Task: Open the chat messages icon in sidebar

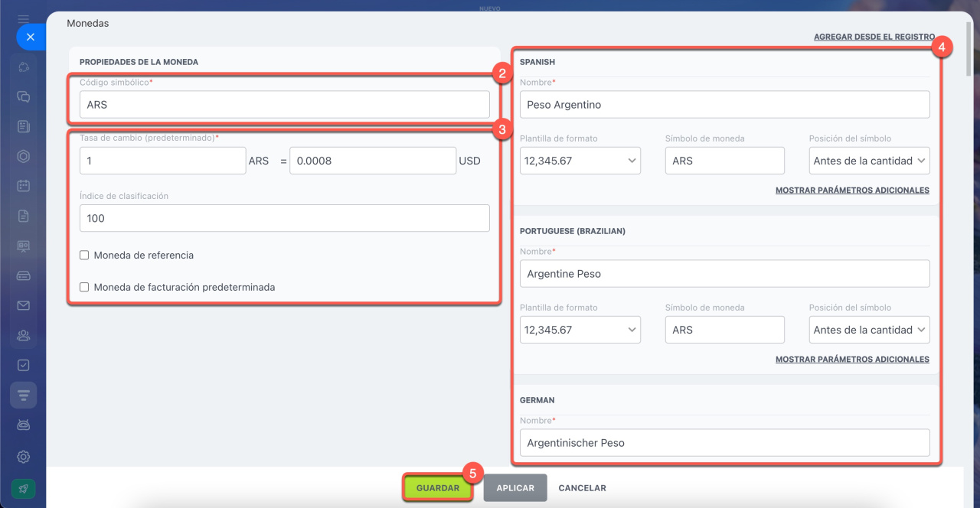Action: click(24, 96)
